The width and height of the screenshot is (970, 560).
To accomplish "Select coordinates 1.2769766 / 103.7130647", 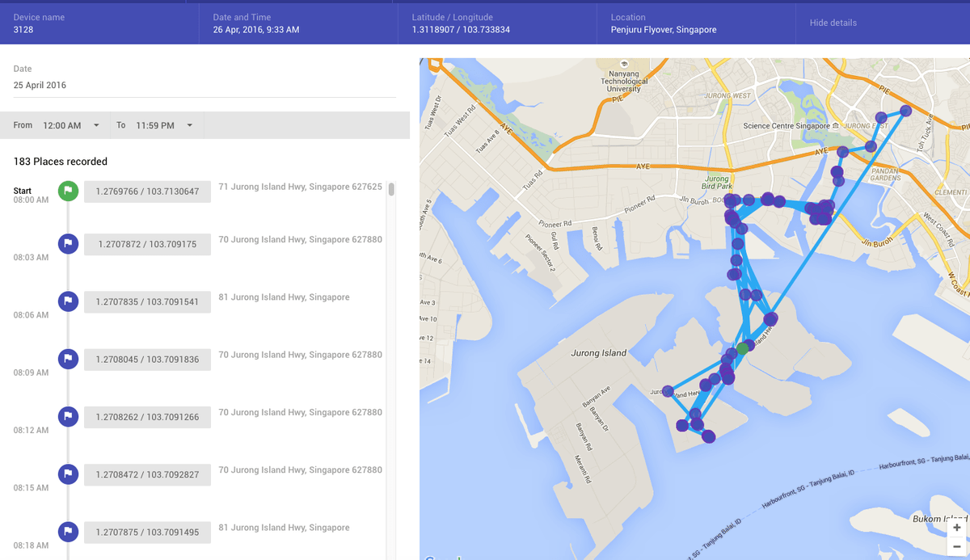I will [x=147, y=192].
